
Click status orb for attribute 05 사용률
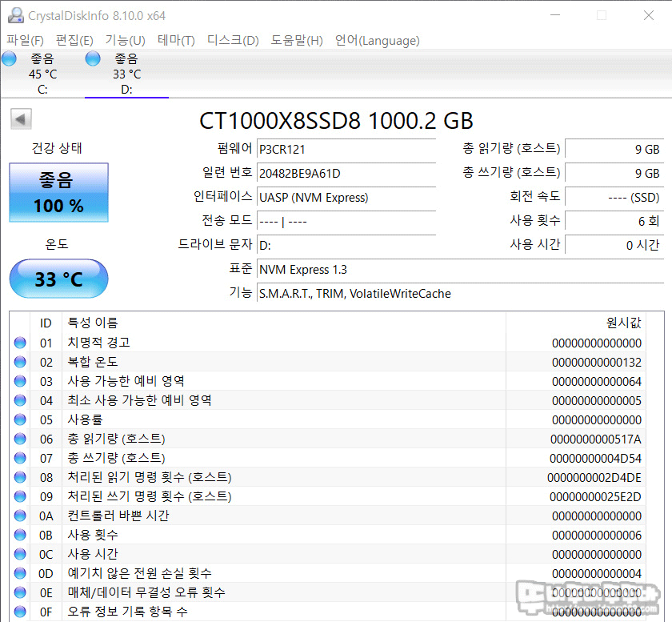(x=20, y=419)
